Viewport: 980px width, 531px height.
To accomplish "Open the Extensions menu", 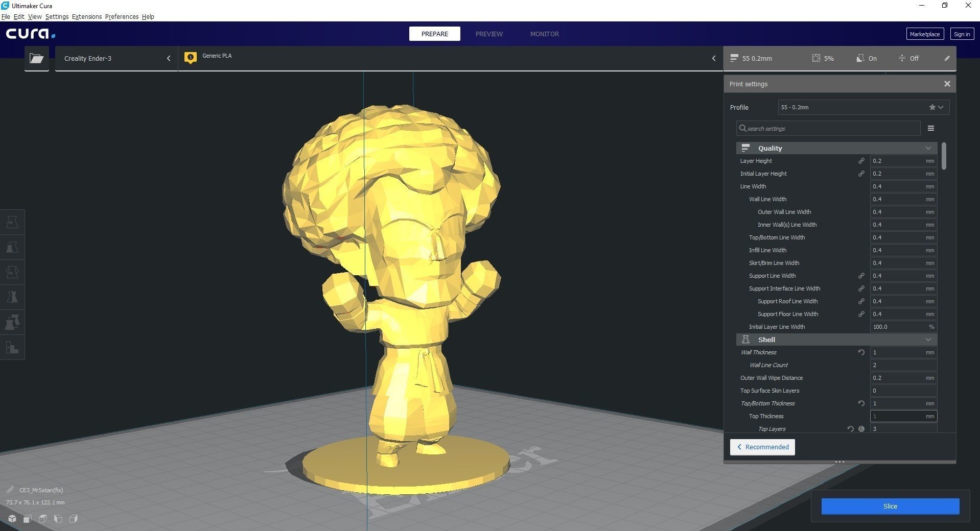I will pyautogui.click(x=87, y=16).
